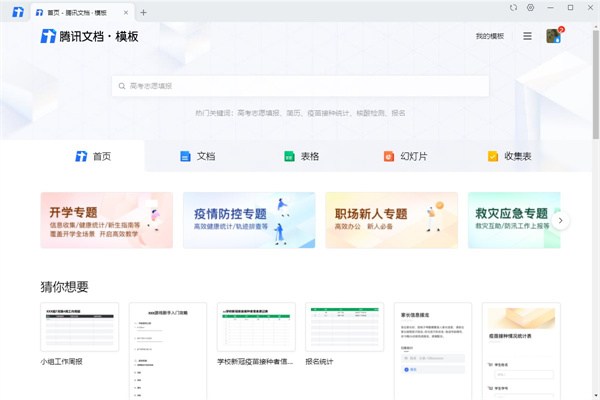Click the yellow form icon beside 收集表
The height and width of the screenshot is (400, 600).
[493, 156]
